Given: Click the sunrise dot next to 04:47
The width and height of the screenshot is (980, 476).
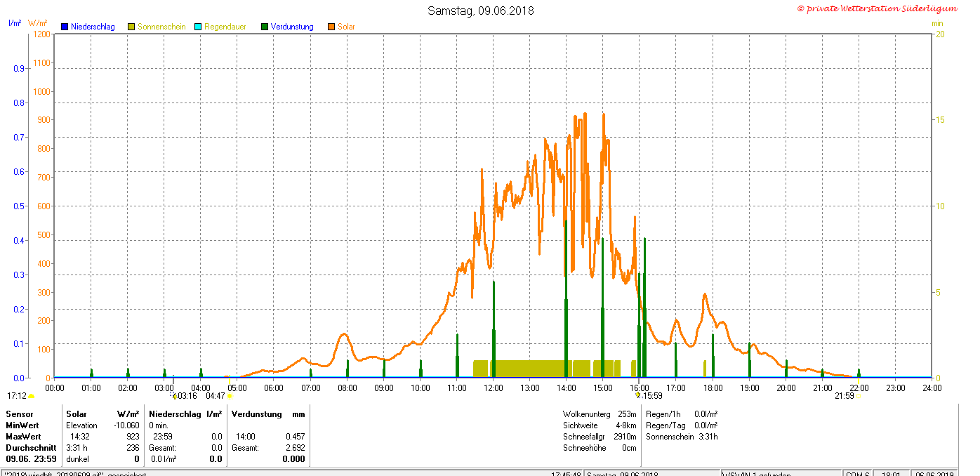Looking at the screenshot, I should click(x=230, y=397).
